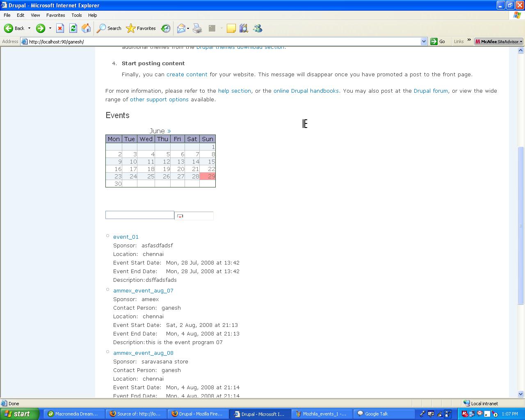Screen dimensions: 525x420
Task: Expand the address bar URL dropdown
Action: pos(424,41)
